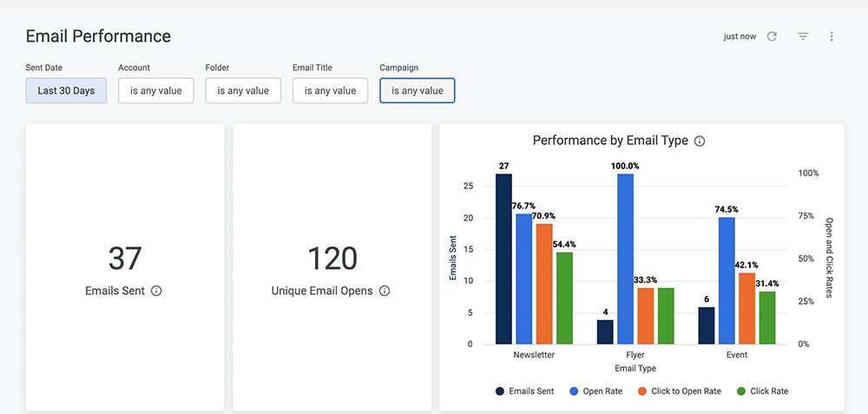Screen dimensions: 868x414
Task: Click info icon by Performance by Email Type
Action: click(700, 141)
